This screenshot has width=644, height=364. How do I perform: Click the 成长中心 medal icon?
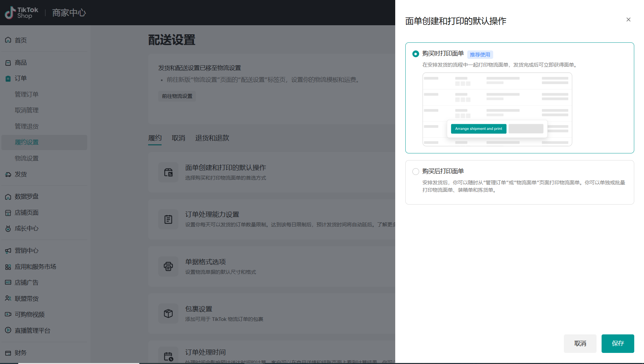[8, 229]
